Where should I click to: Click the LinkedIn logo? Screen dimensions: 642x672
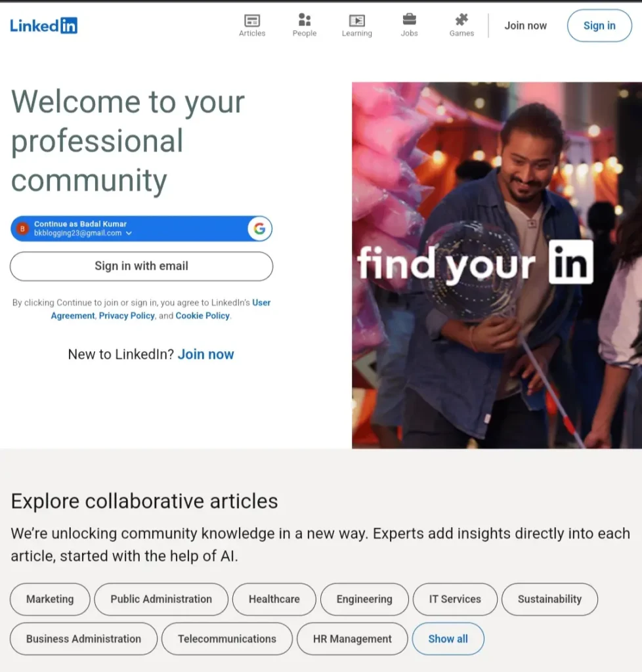pos(43,26)
